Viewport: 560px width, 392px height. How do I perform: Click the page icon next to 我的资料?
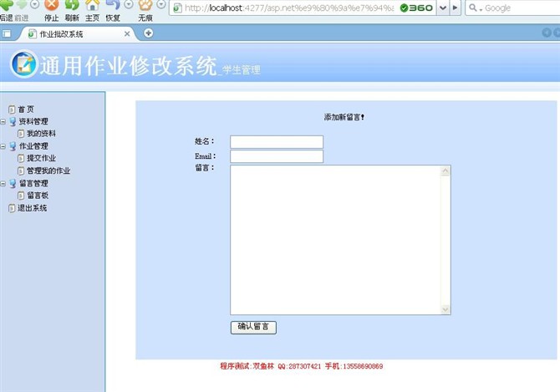coord(21,134)
